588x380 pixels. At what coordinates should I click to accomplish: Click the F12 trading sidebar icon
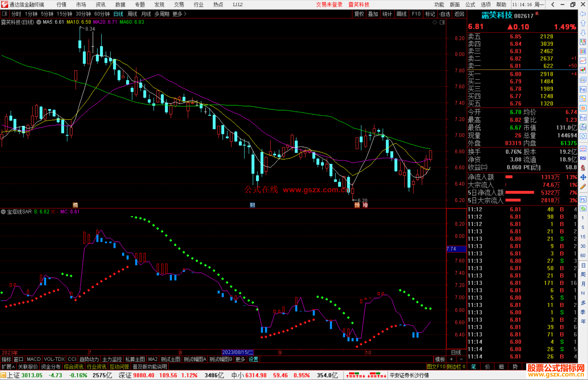[583, 118]
